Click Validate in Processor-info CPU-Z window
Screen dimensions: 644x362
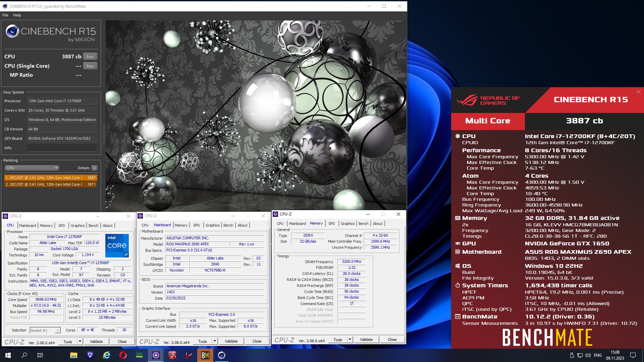tap(96, 342)
